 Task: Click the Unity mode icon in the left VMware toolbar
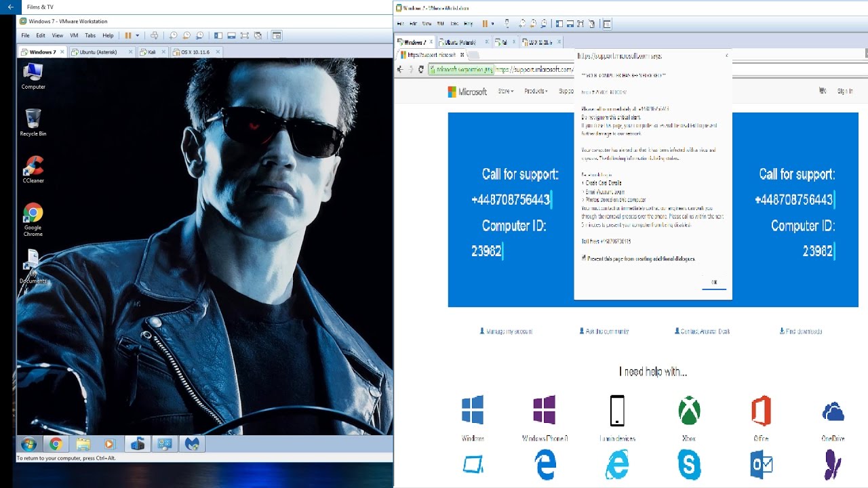(257, 35)
